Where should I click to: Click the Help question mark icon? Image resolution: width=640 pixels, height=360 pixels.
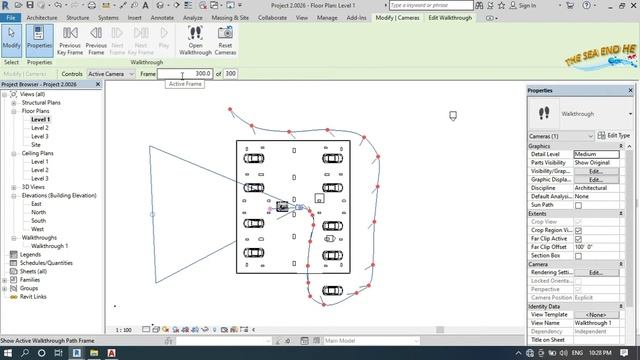[x=587, y=5]
